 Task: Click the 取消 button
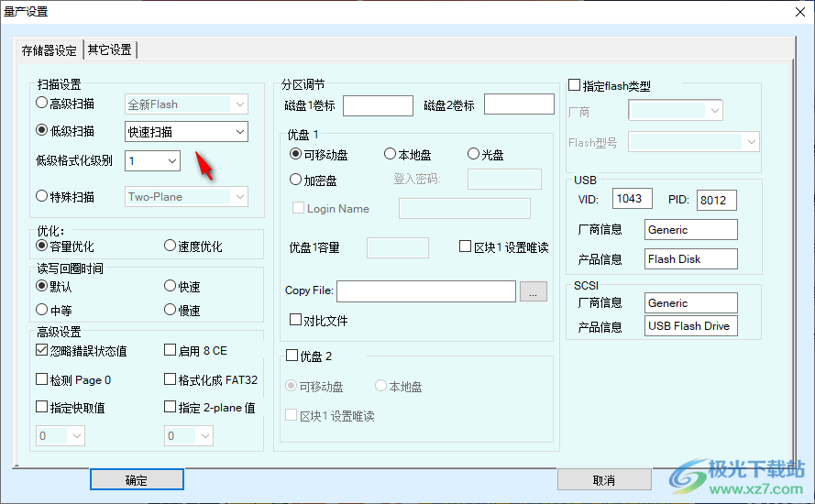[604, 479]
